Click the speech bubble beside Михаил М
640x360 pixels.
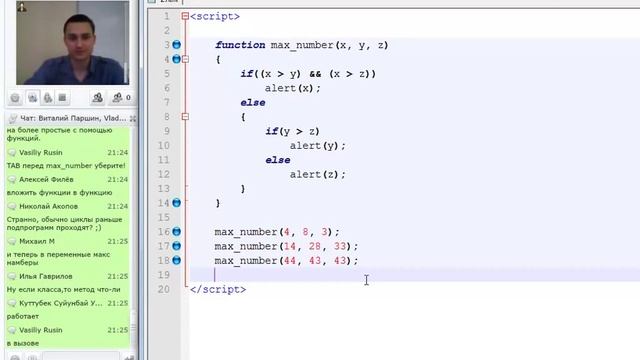pos(12,242)
